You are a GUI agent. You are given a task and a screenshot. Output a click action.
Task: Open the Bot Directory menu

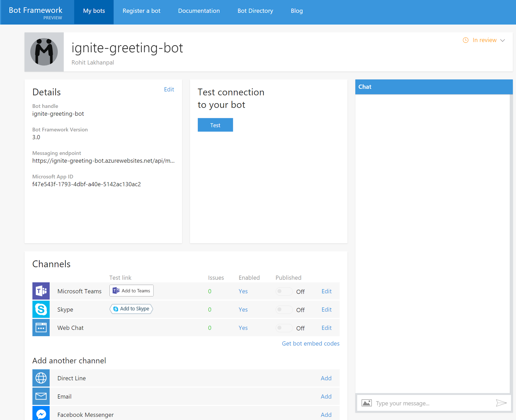255,11
